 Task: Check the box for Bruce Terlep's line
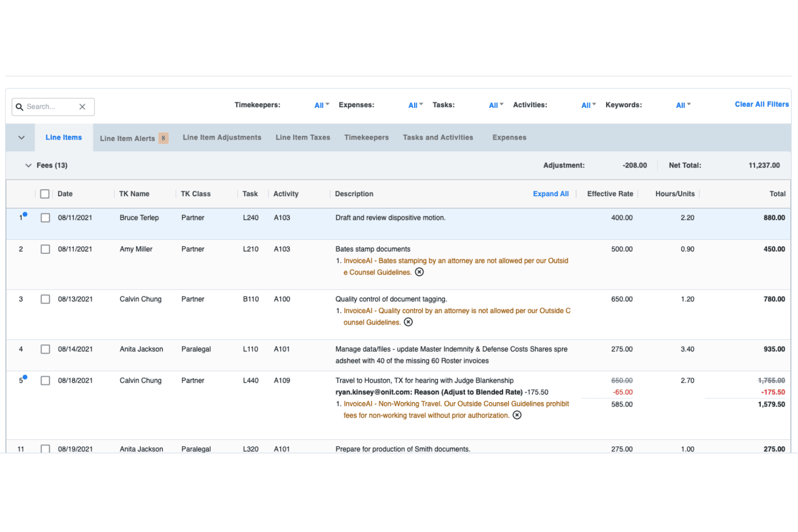pos(45,218)
